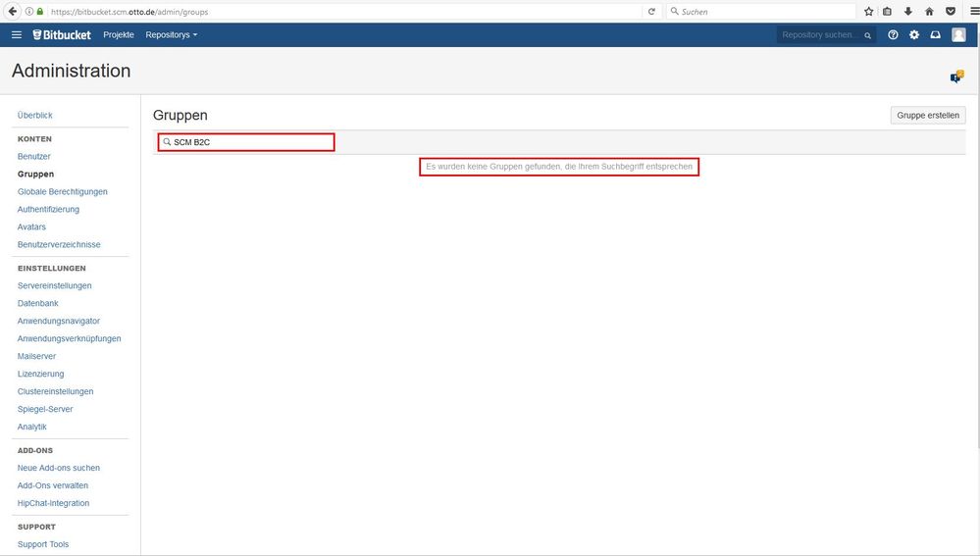
Task: Open Neue Add-ons suchen link
Action: click(59, 468)
